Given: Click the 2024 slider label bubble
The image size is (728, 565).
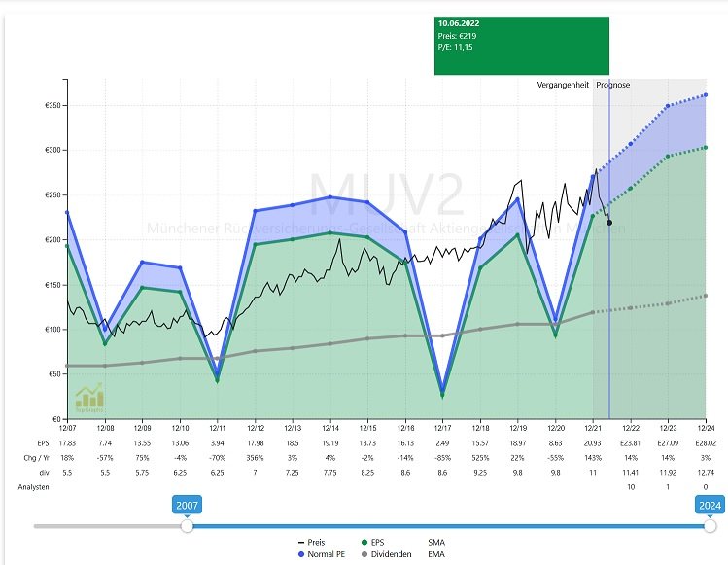Looking at the screenshot, I should [x=710, y=505].
